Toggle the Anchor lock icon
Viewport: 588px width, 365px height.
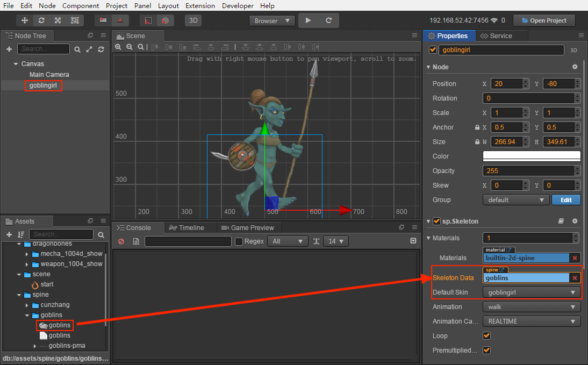click(x=477, y=127)
